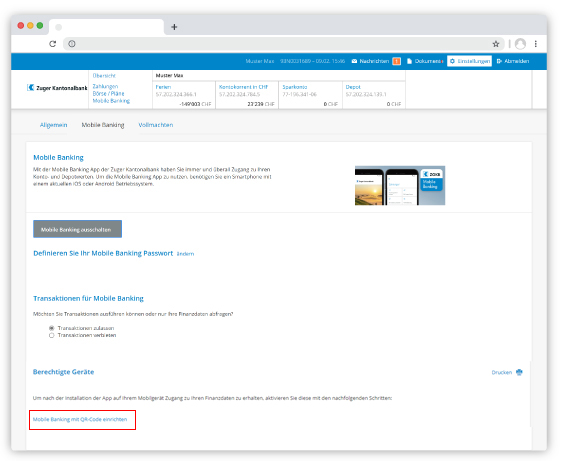Select the active browser tab

106,27
